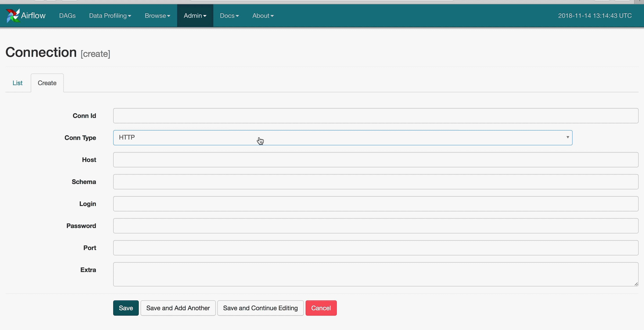This screenshot has width=644, height=330.
Task: Expand the Docs menu
Action: [229, 16]
